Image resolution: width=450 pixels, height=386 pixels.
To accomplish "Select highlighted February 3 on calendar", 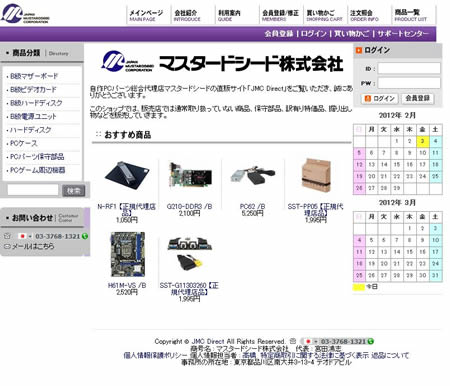I will click(x=422, y=141).
